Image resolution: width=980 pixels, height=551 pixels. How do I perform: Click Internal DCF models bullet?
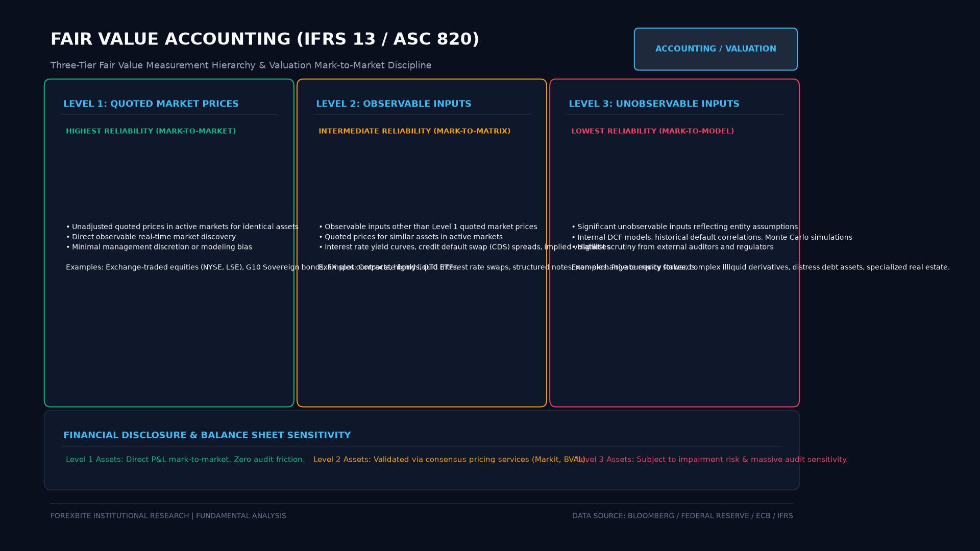(x=712, y=237)
